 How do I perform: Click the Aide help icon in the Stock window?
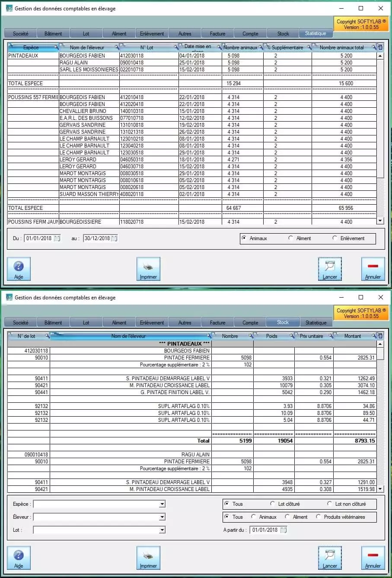(19, 556)
